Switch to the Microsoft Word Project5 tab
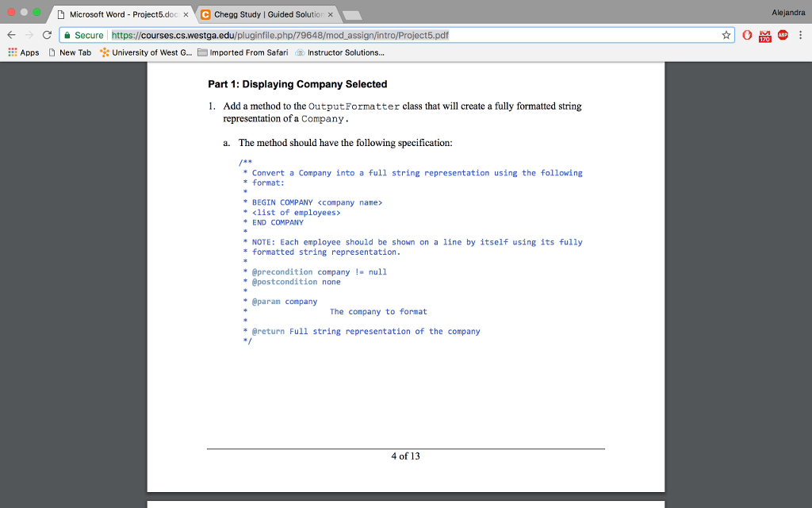Viewport: 812px width, 508px height. point(119,13)
